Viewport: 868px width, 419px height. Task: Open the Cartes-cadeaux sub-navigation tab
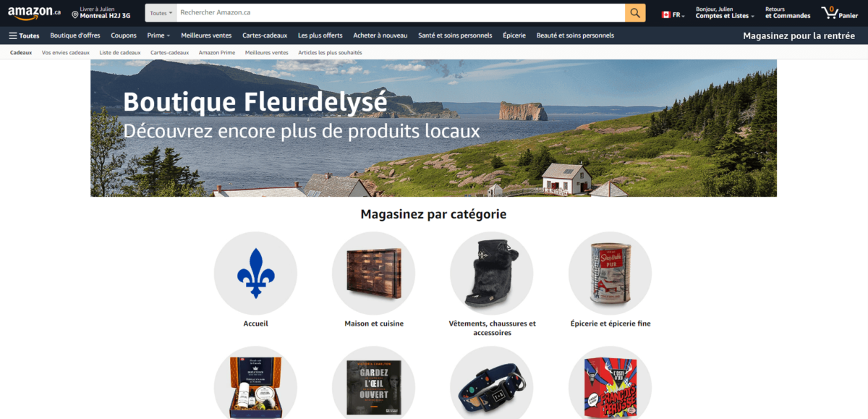[169, 53]
